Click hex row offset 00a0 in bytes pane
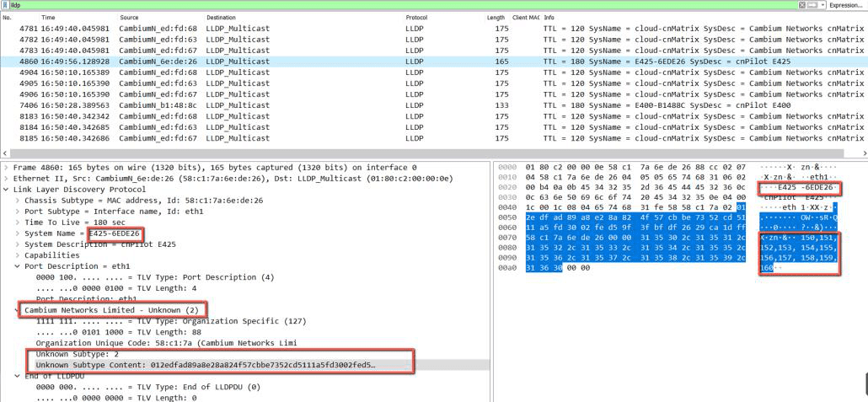This screenshot has height=402, width=868. pyautogui.click(x=507, y=267)
